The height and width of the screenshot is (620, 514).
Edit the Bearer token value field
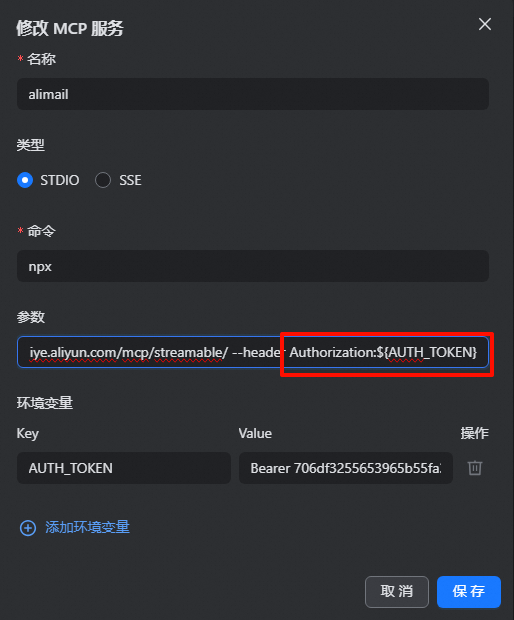coord(346,468)
